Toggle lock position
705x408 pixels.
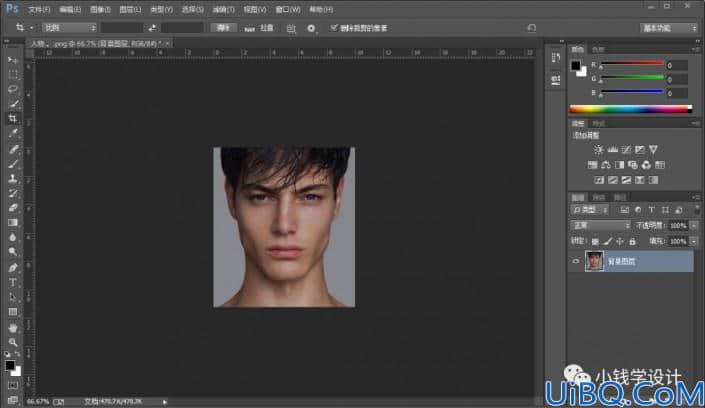(x=620, y=242)
